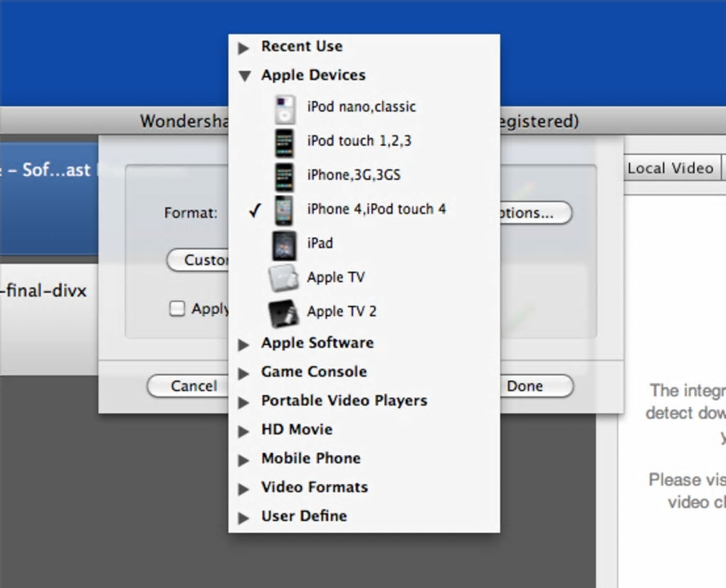Expand the User Define category triangle

click(243, 518)
